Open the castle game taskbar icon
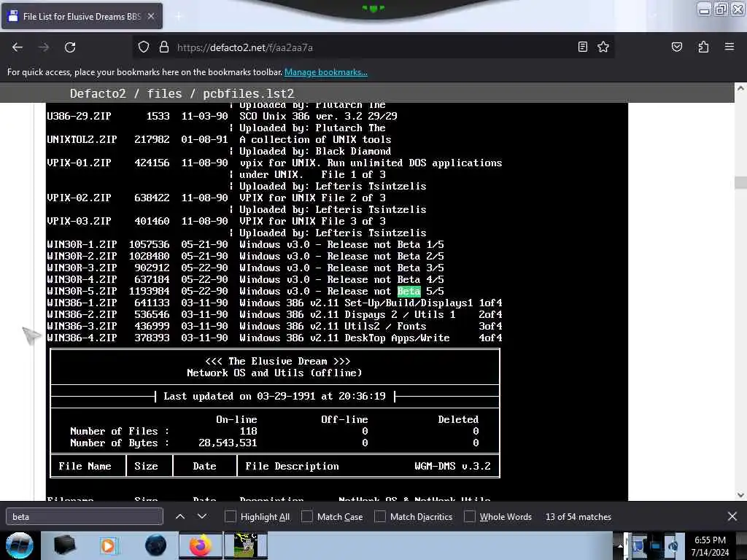The height and width of the screenshot is (560, 747). pos(245,545)
